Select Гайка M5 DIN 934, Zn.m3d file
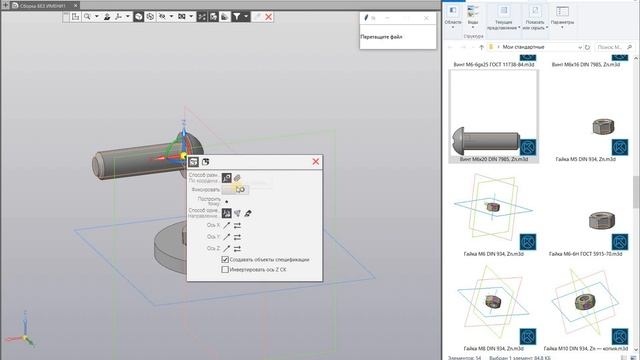 click(x=586, y=140)
